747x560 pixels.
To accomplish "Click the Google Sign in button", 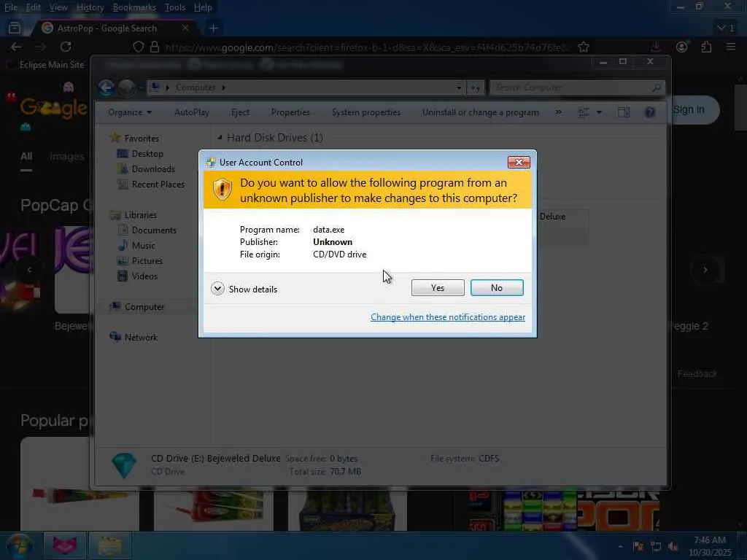I will (689, 109).
